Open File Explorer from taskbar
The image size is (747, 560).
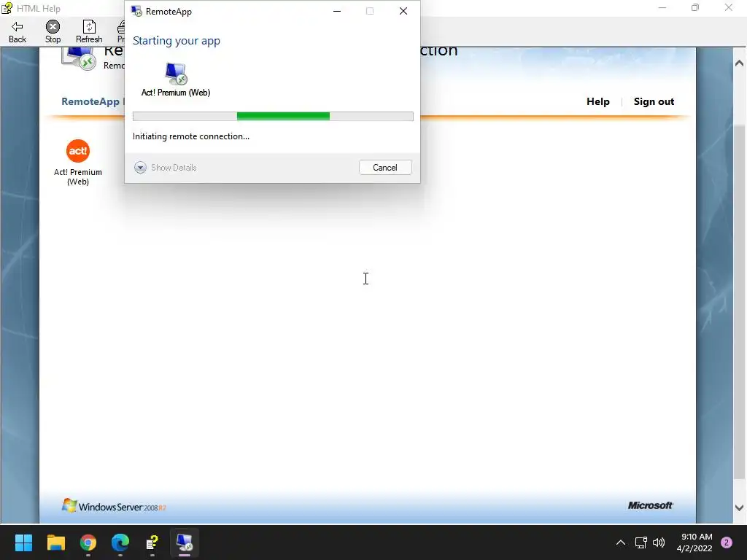[55, 542]
